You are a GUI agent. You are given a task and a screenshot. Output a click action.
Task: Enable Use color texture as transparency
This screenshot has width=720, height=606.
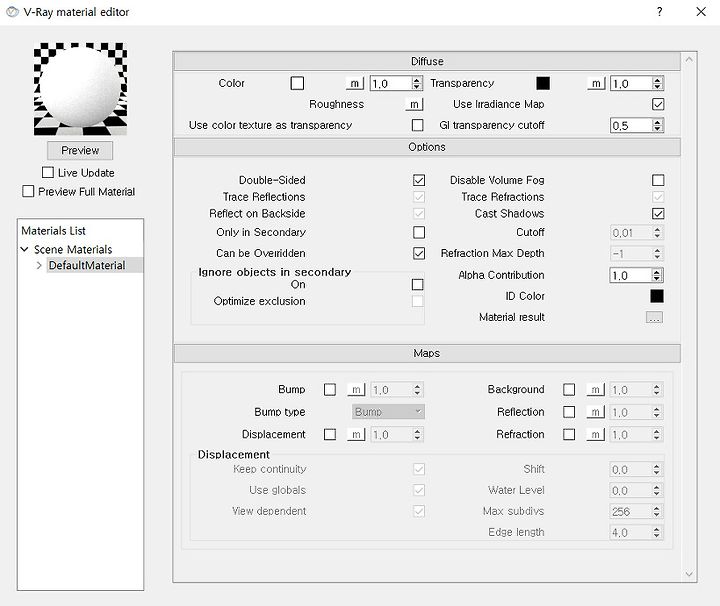click(x=417, y=125)
